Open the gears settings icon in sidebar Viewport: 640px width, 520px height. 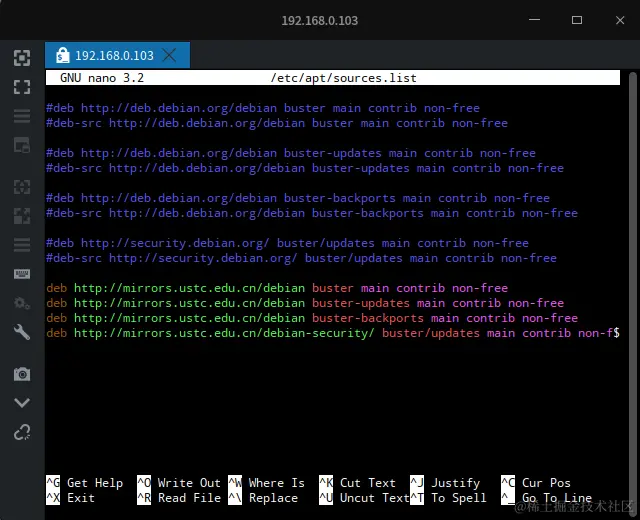click(22, 303)
